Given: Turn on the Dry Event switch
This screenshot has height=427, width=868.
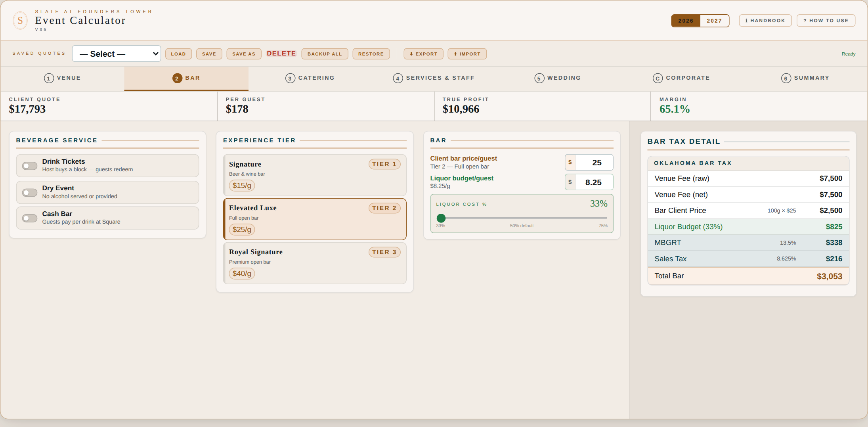Looking at the screenshot, I should [30, 193].
